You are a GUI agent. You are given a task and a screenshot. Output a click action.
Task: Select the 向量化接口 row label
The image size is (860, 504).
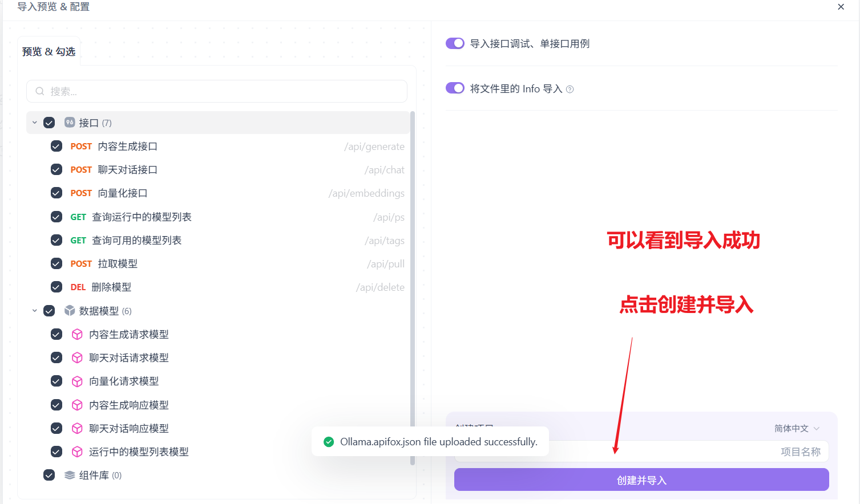123,193
